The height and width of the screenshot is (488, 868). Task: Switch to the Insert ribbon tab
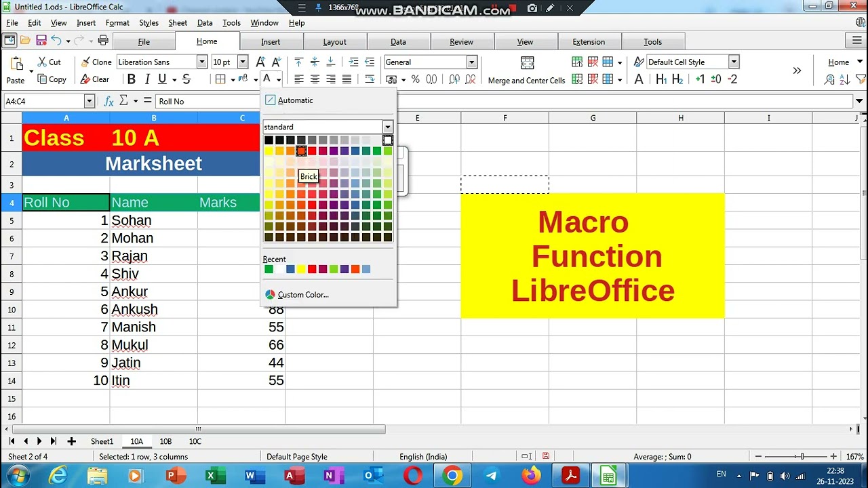(271, 41)
